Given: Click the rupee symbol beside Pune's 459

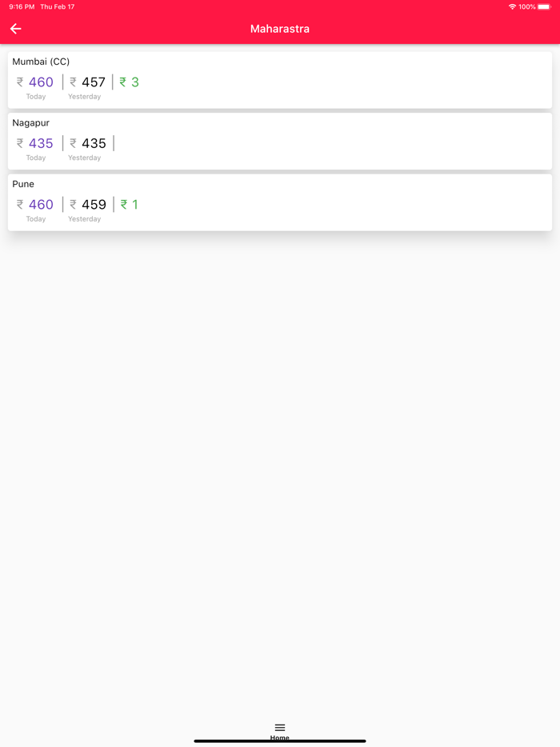Looking at the screenshot, I should (x=73, y=205).
